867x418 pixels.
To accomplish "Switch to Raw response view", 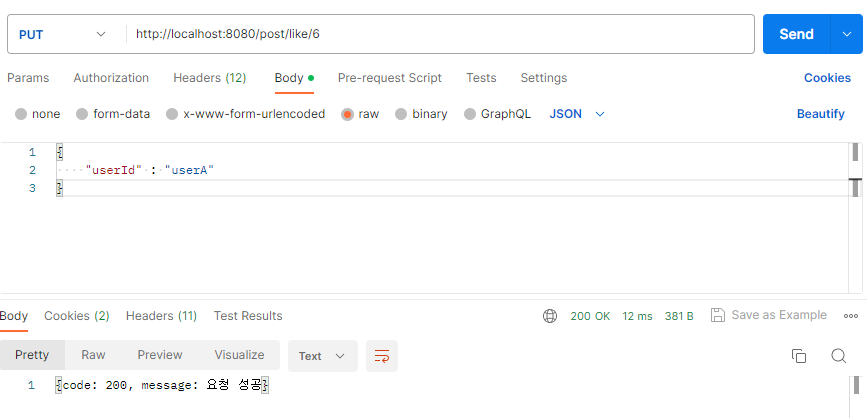I will point(93,355).
